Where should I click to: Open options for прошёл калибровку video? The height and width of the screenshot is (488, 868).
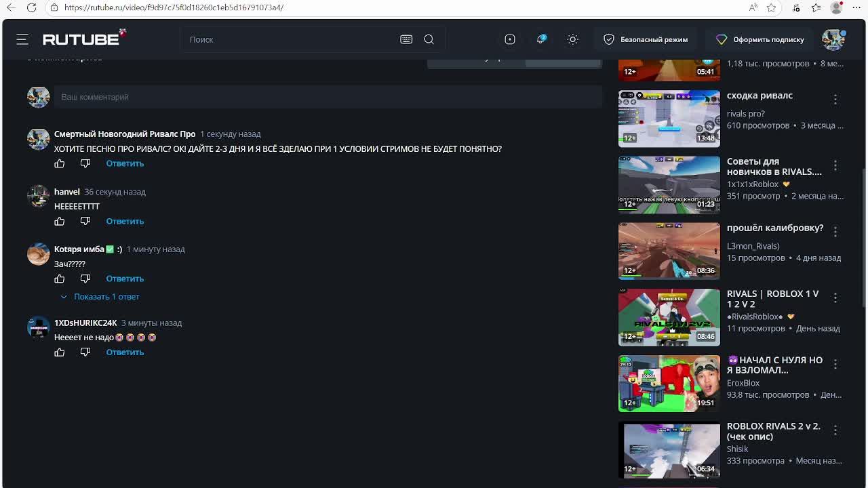tap(835, 232)
